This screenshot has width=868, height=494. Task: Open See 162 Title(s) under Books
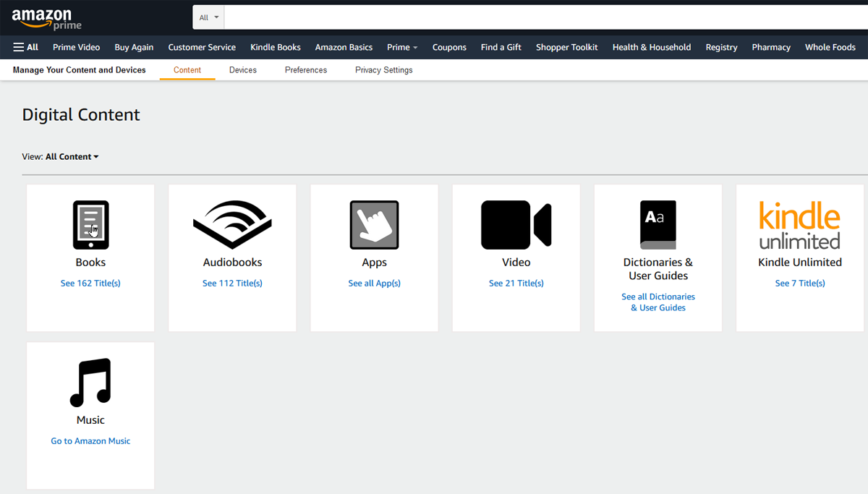tap(90, 283)
